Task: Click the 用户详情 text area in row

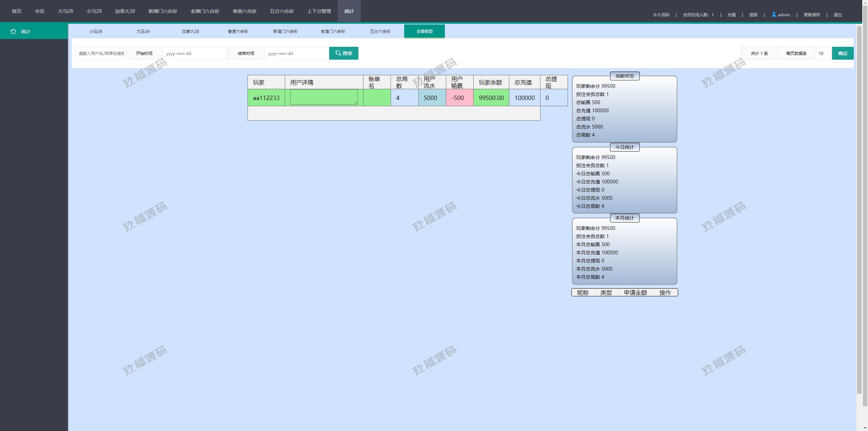Action: [323, 97]
